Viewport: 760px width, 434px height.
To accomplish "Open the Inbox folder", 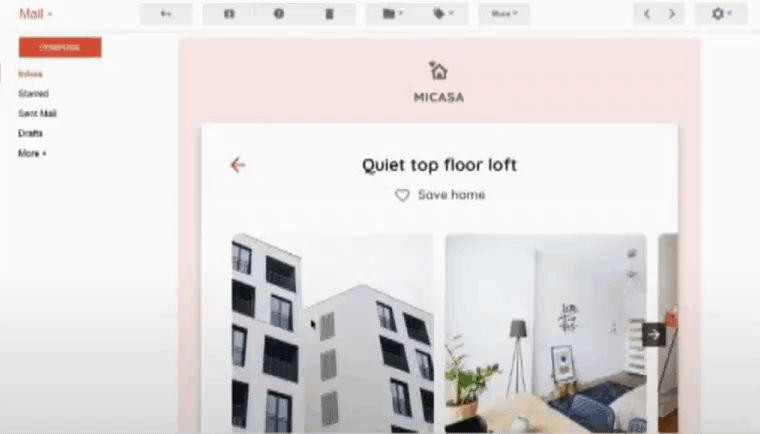I will coord(30,74).
